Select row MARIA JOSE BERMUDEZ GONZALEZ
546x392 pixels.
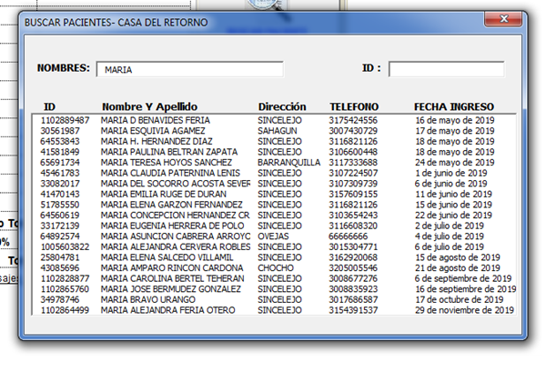tap(274, 289)
